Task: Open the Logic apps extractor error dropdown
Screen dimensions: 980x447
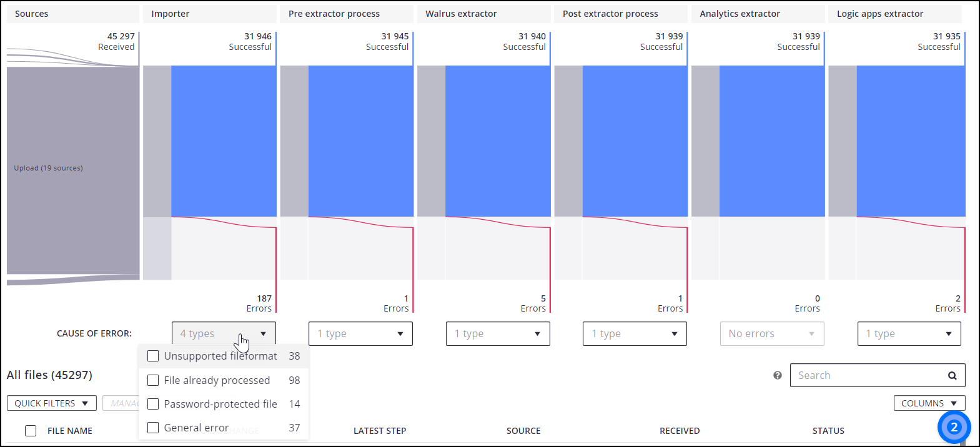Action: 909,333
